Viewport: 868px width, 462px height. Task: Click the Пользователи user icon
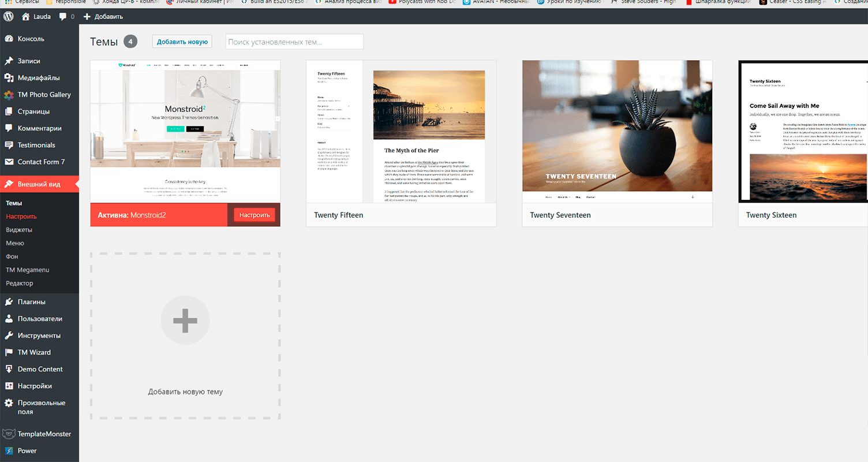[x=9, y=318]
